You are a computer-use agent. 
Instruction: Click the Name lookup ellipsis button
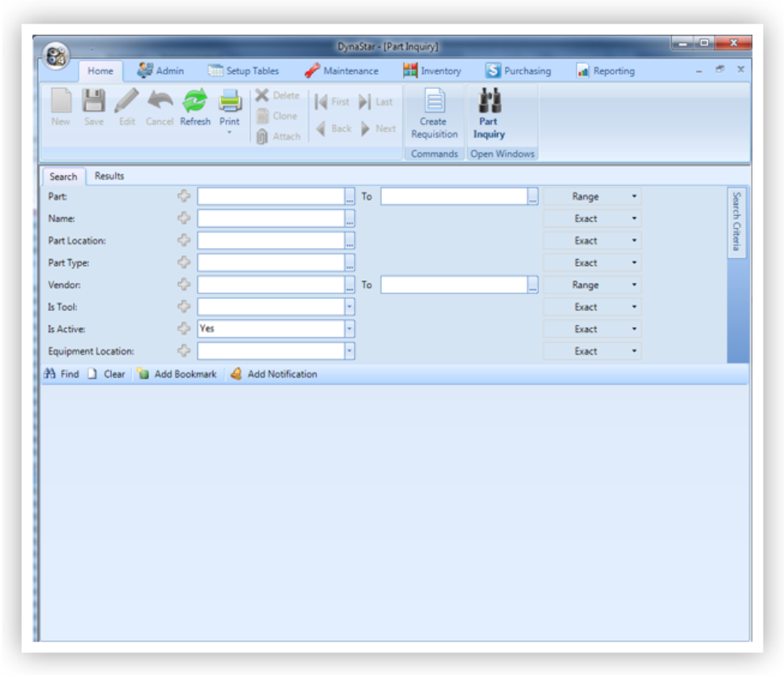coord(349,219)
